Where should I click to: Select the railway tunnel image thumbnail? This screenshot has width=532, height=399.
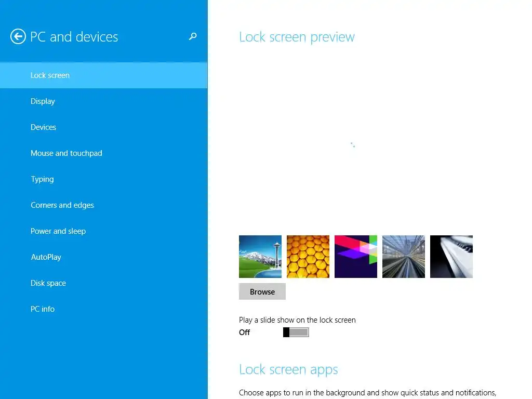click(x=404, y=257)
